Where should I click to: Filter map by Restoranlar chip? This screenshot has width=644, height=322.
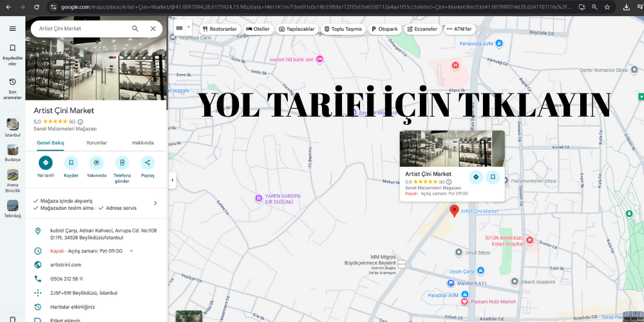tap(220, 29)
